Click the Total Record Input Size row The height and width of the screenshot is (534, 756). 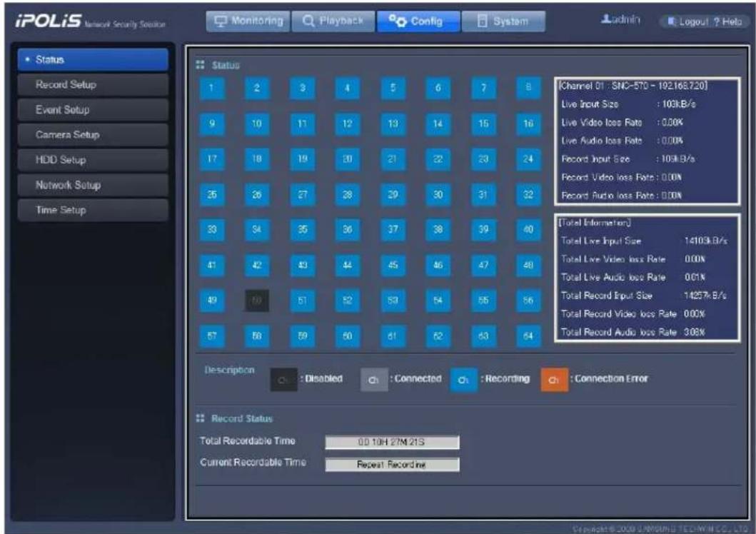(x=644, y=296)
